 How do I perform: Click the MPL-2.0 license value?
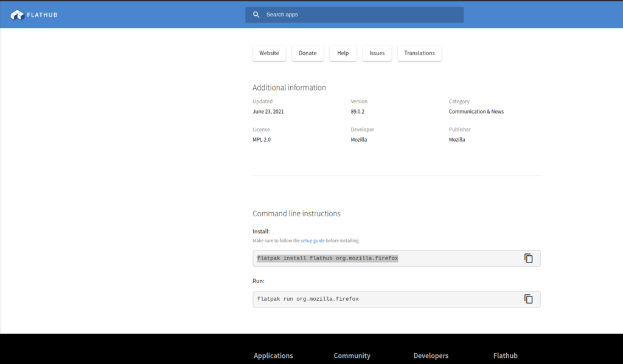pos(262,140)
